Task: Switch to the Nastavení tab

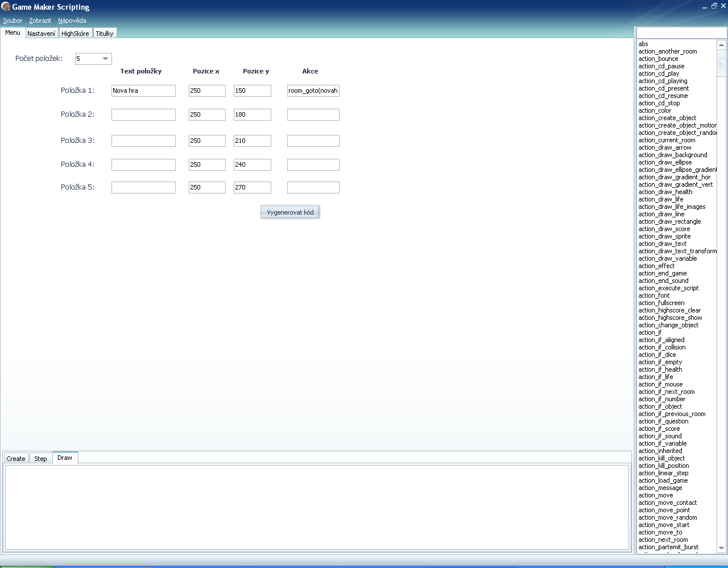Action: coord(42,34)
